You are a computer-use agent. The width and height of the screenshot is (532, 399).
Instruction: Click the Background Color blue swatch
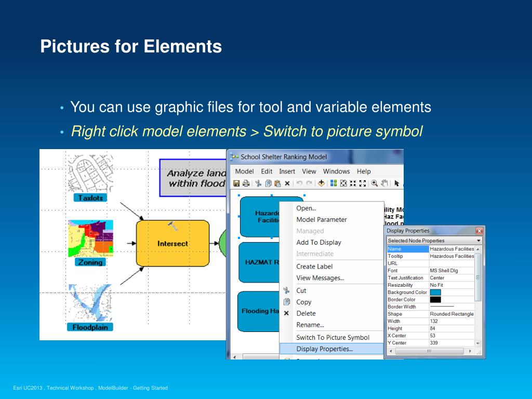(435, 292)
